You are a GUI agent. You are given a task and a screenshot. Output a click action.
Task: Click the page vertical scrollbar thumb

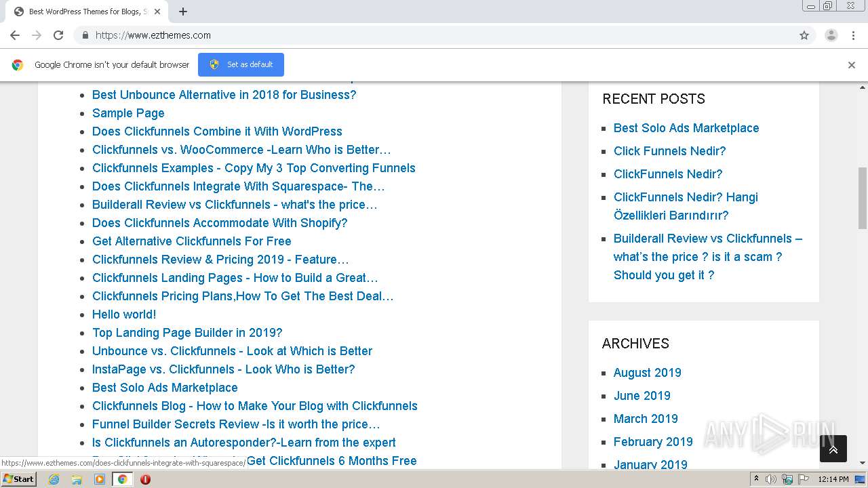point(863,198)
